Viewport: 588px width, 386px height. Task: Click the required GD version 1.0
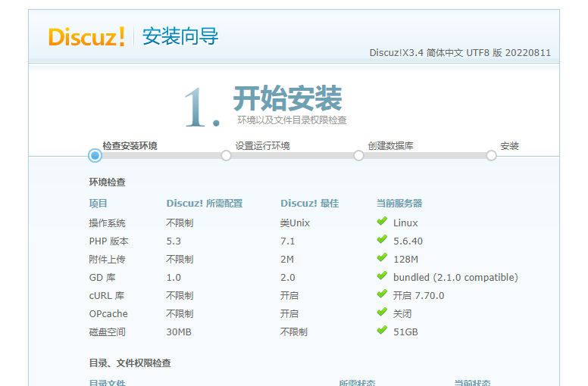[x=174, y=278]
